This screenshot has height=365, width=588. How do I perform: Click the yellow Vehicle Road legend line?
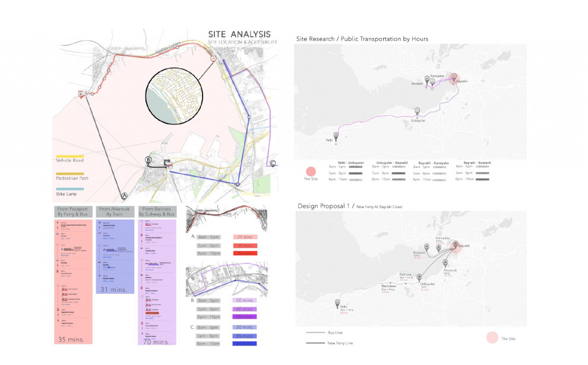click(69, 156)
